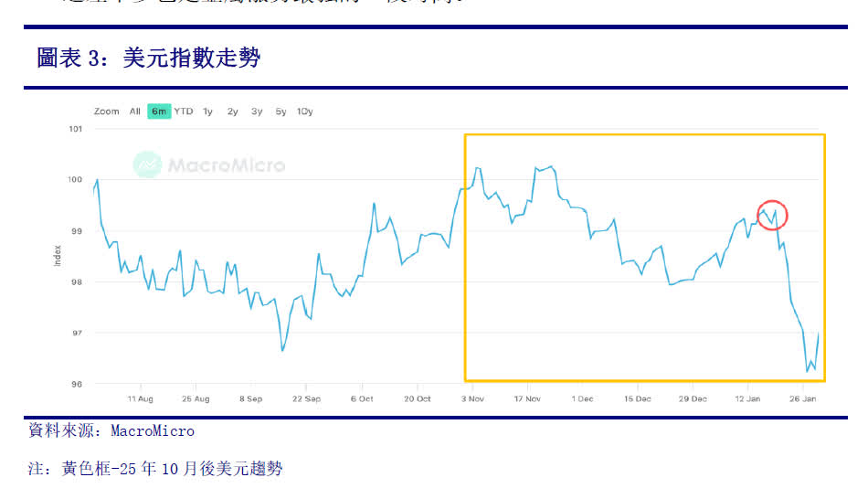868x488 pixels.
Task: Click the red circle marker on the line
Action: (x=772, y=215)
